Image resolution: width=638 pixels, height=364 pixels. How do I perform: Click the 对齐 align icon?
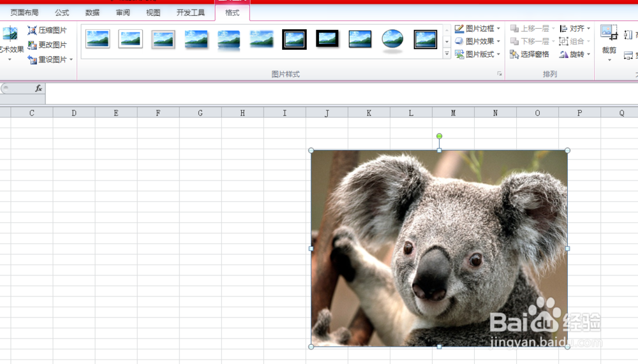tap(563, 29)
